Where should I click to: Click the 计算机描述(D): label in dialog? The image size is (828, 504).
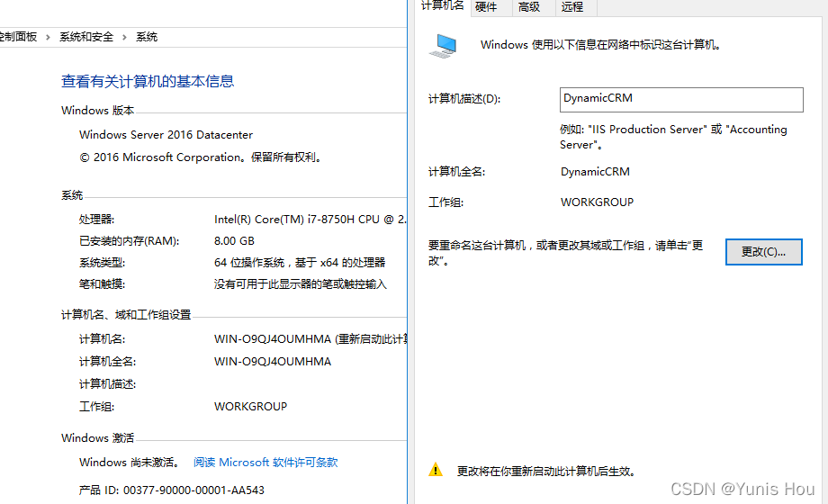coord(464,99)
